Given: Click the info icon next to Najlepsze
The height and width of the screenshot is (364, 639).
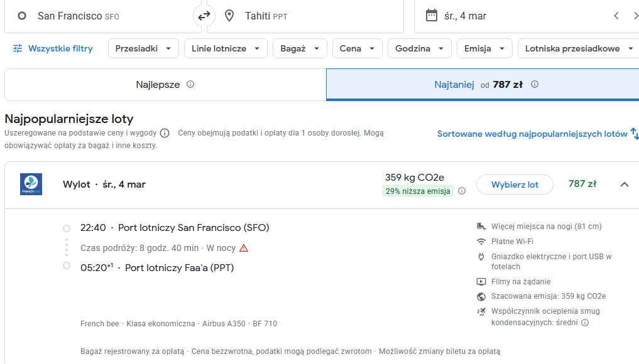Looking at the screenshot, I should coord(190,84).
